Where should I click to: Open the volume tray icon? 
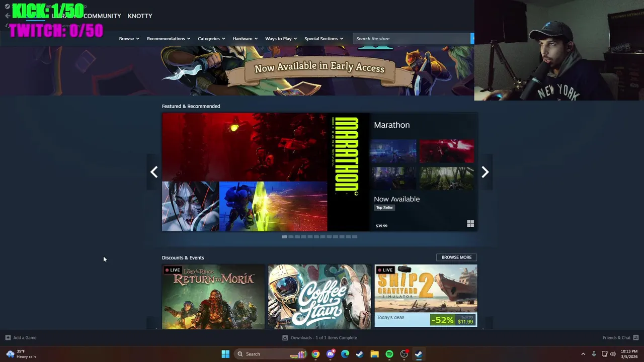(x=613, y=354)
